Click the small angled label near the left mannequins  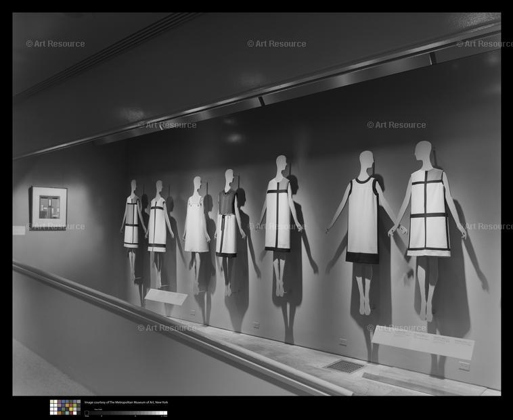166,297
